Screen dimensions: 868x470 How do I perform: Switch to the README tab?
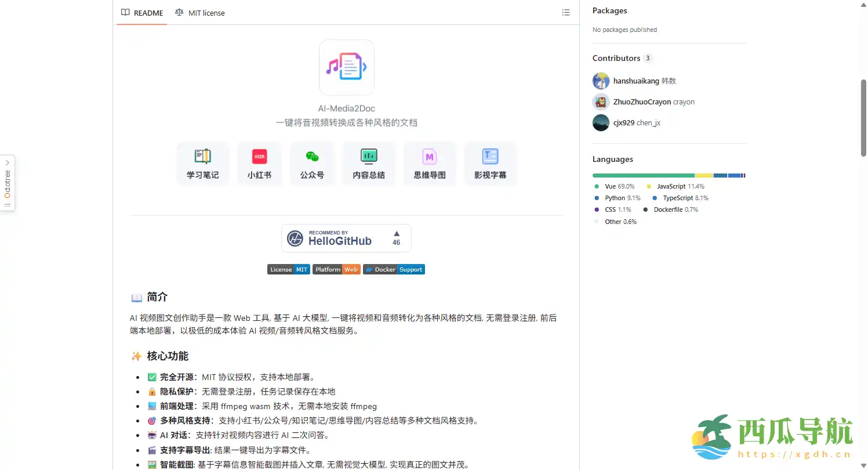[142, 13]
